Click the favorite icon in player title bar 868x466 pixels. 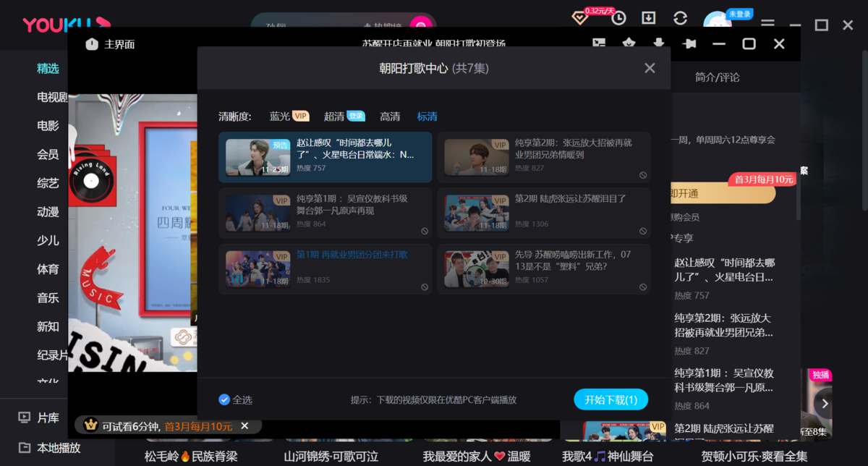(x=629, y=43)
